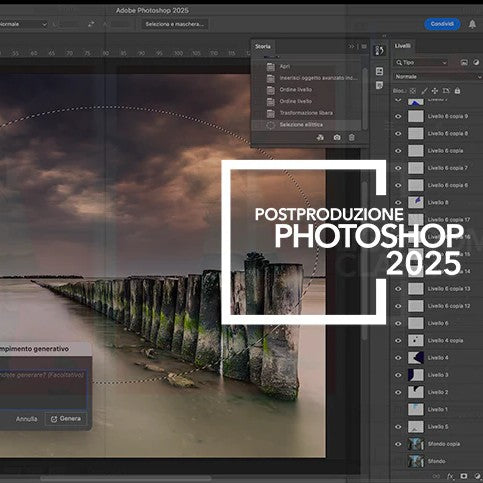The image size is (483, 483).
Task: Hide the Livello 6 copia 8 layer
Action: click(398, 134)
